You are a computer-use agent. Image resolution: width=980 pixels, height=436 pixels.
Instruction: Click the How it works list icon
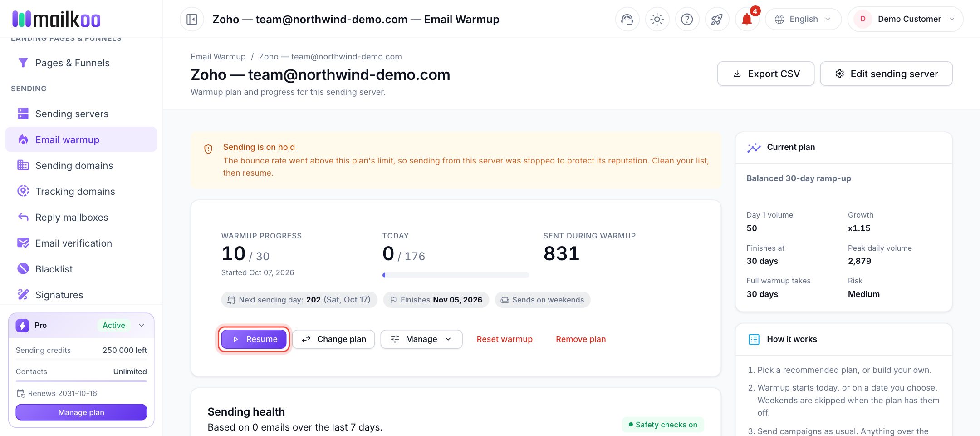point(754,339)
